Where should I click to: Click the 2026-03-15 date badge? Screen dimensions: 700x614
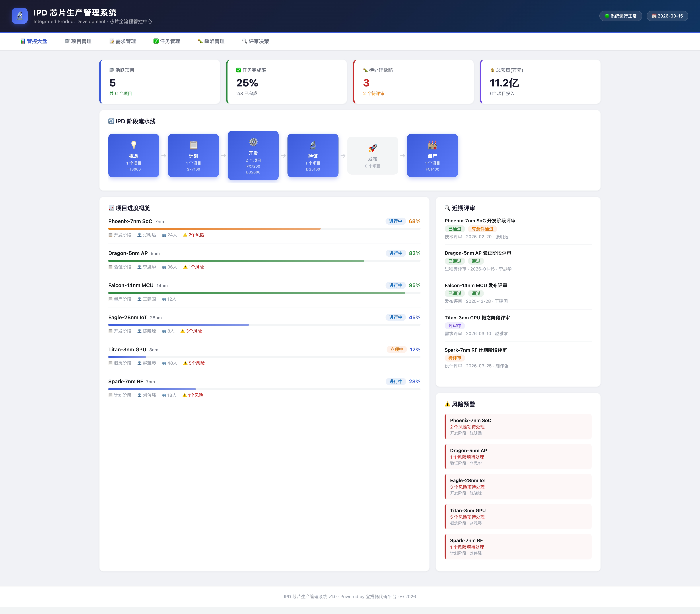(667, 16)
